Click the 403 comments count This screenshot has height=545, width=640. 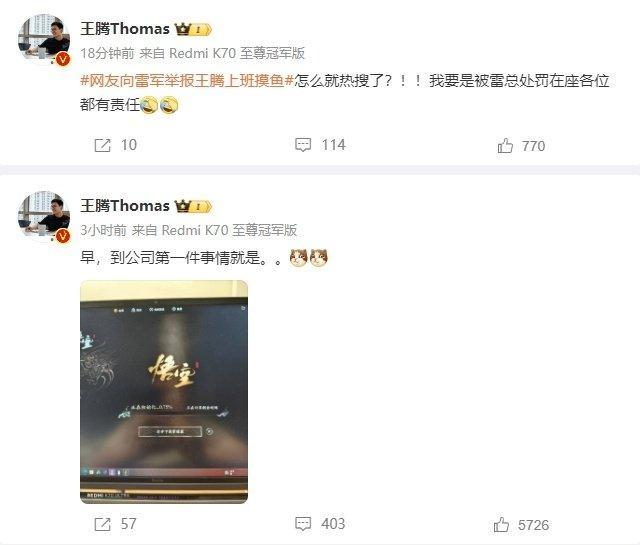coord(333,524)
